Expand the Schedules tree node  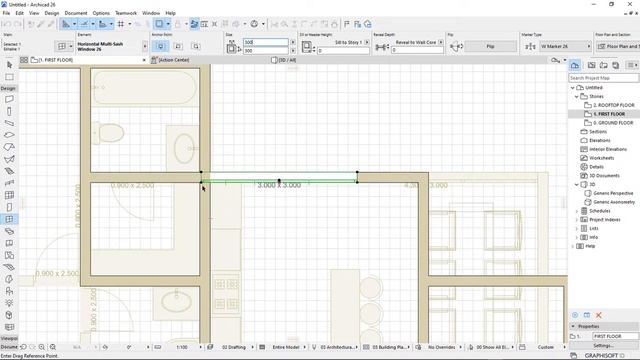(576, 211)
